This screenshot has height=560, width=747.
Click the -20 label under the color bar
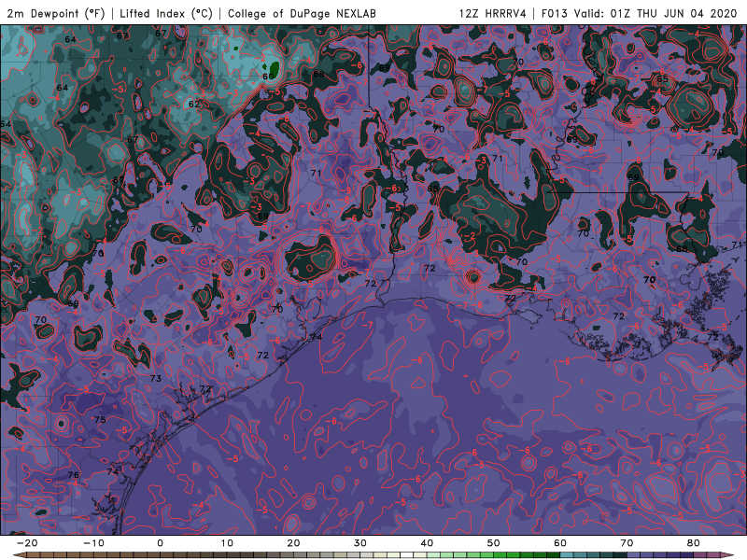tap(27, 543)
